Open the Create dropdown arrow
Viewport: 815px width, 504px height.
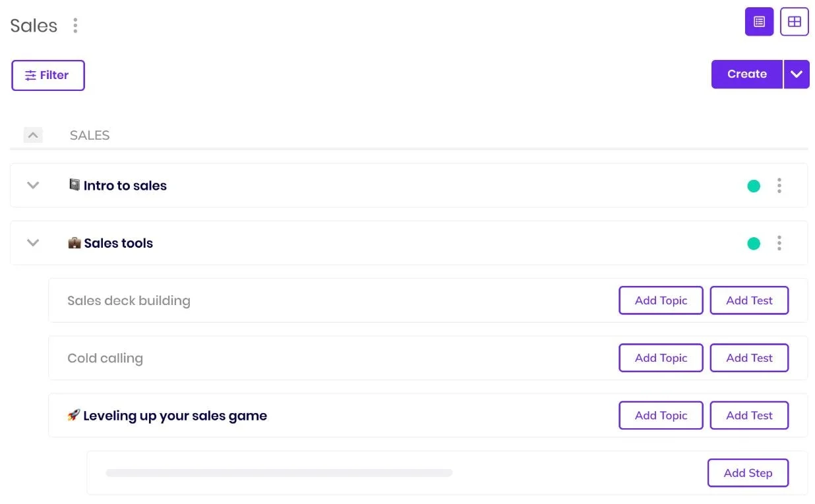(796, 74)
